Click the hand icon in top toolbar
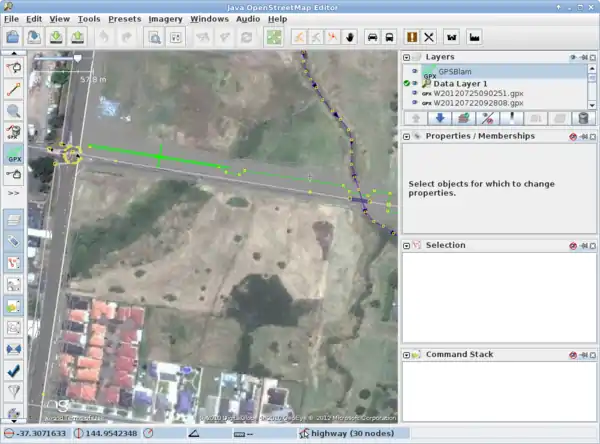Screen dimensions: 600x444 [x=350, y=37]
